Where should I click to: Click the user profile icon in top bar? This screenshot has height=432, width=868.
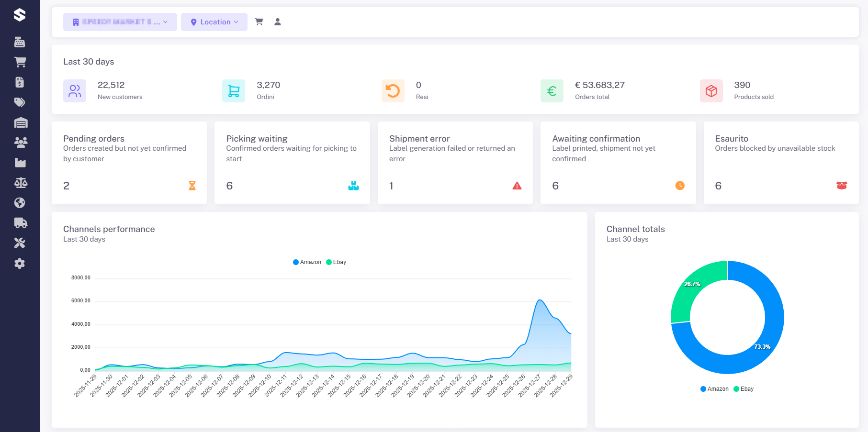(x=277, y=22)
